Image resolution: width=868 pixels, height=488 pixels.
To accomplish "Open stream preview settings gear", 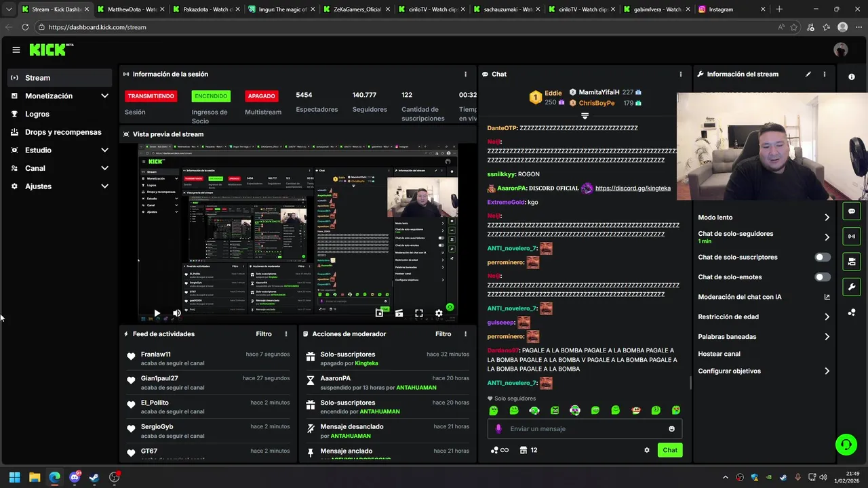I will point(439,313).
